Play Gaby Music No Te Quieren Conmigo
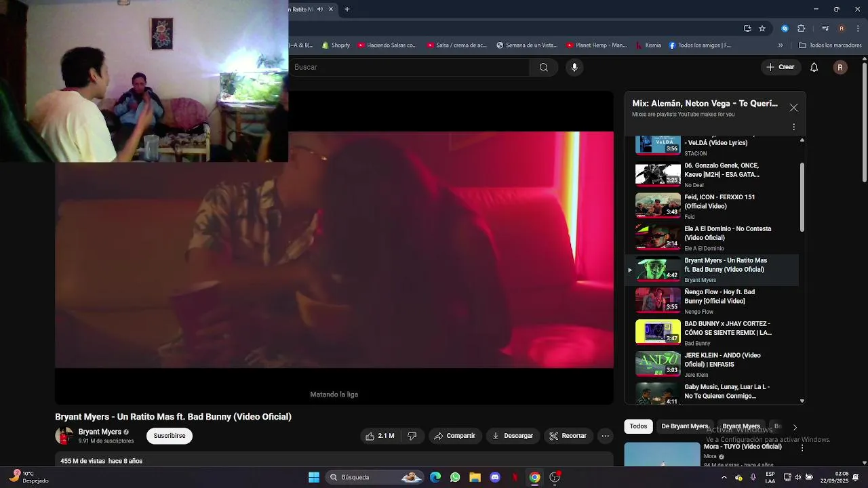 pos(712,392)
